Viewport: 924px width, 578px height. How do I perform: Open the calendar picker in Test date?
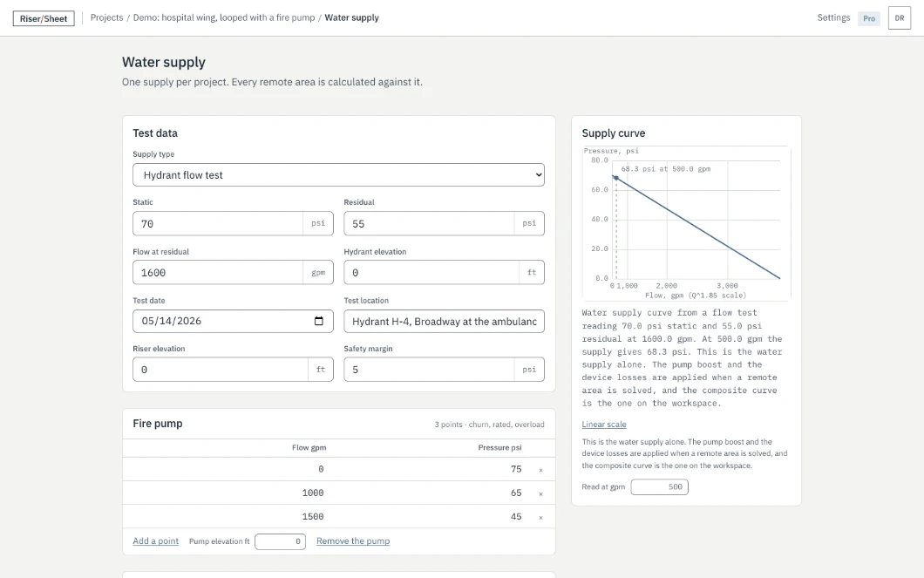319,321
